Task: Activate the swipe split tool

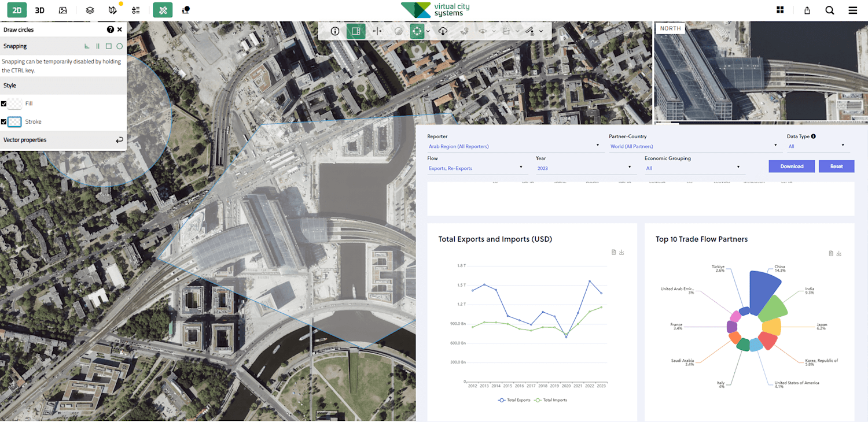Action: (377, 31)
